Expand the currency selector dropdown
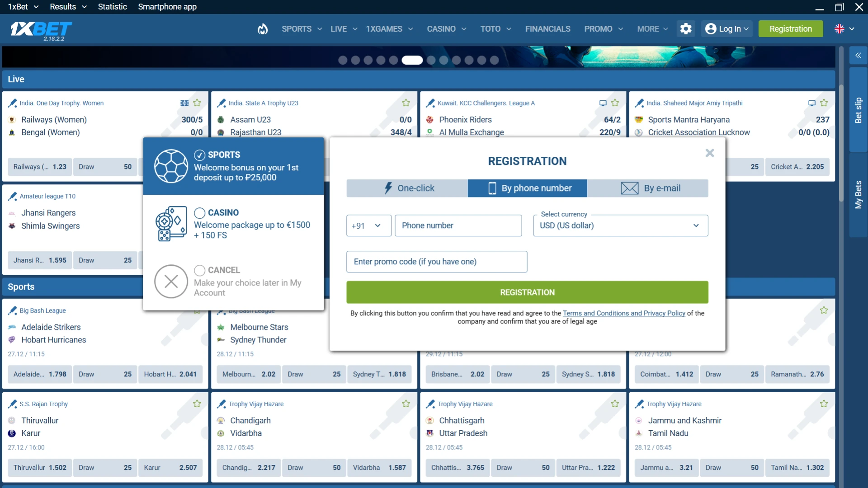 (696, 225)
